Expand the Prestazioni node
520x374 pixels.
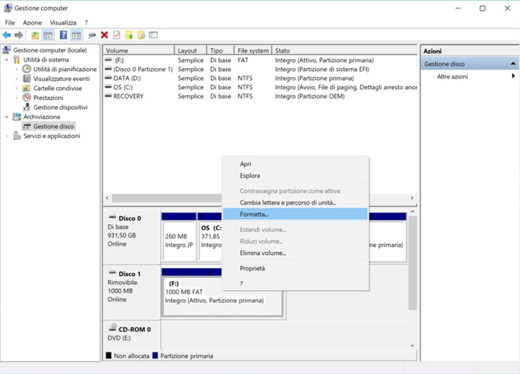point(17,98)
